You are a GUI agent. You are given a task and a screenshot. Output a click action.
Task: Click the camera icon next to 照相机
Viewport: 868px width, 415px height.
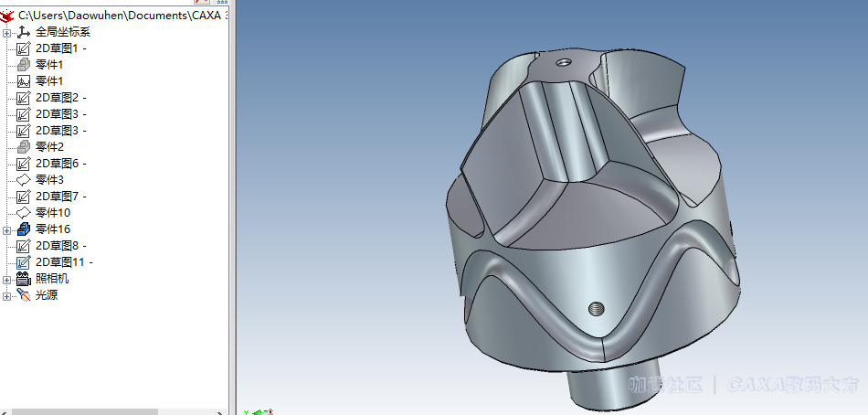click(x=24, y=279)
